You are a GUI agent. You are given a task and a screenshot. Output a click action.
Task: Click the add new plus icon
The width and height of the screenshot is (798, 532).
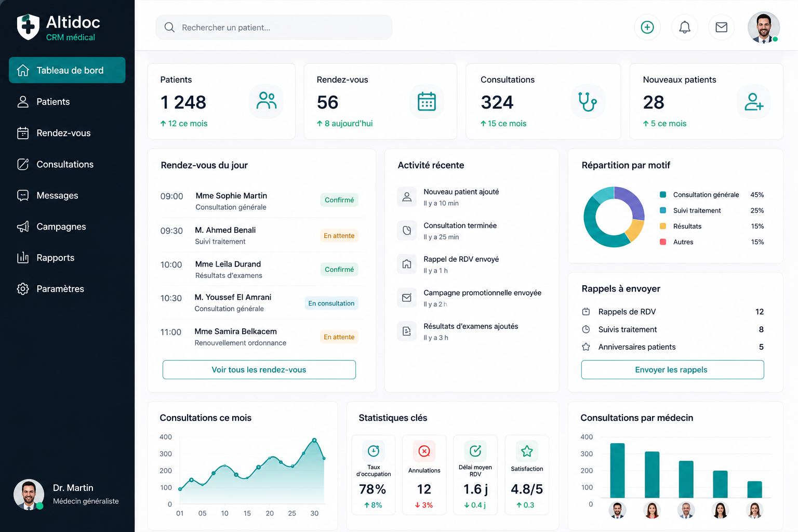(647, 28)
